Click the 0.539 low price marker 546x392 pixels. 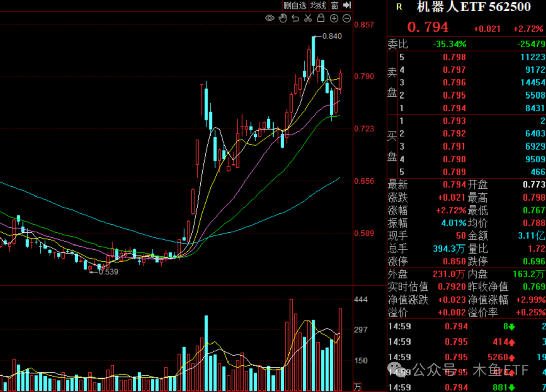coord(108,272)
